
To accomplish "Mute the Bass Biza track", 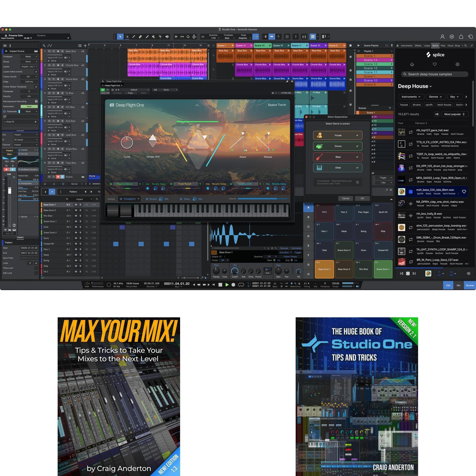I will (49, 51).
